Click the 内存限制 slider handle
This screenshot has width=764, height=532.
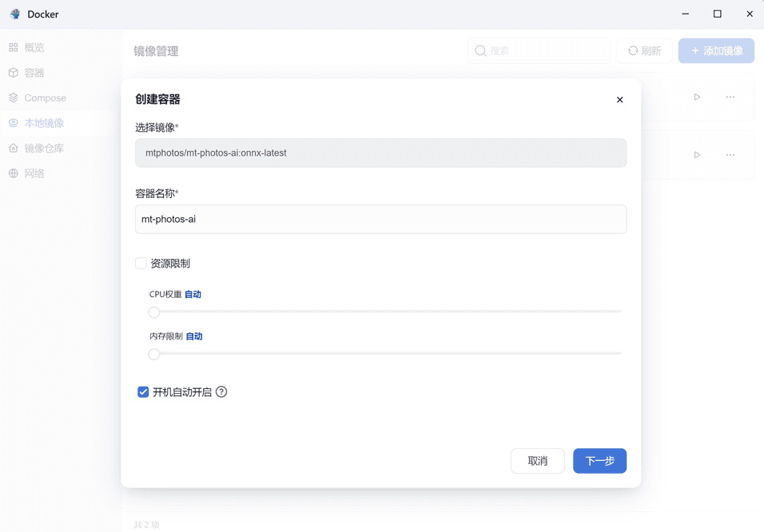point(154,354)
